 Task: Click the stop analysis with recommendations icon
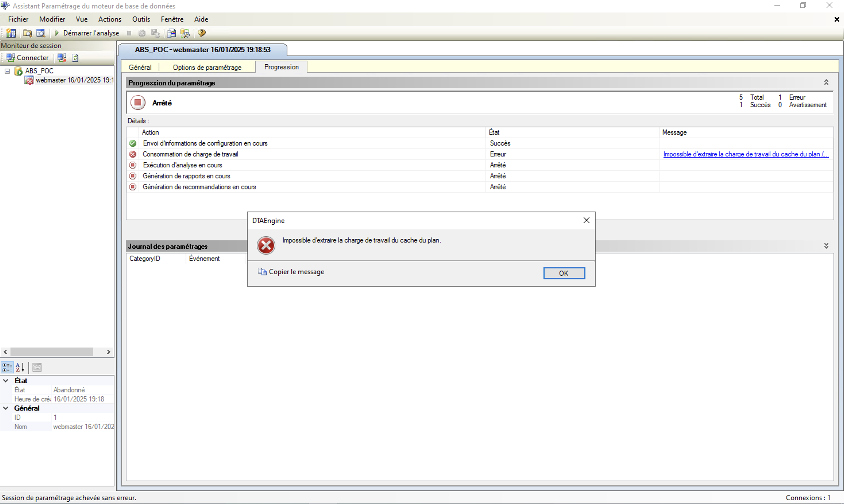pyautogui.click(x=142, y=33)
